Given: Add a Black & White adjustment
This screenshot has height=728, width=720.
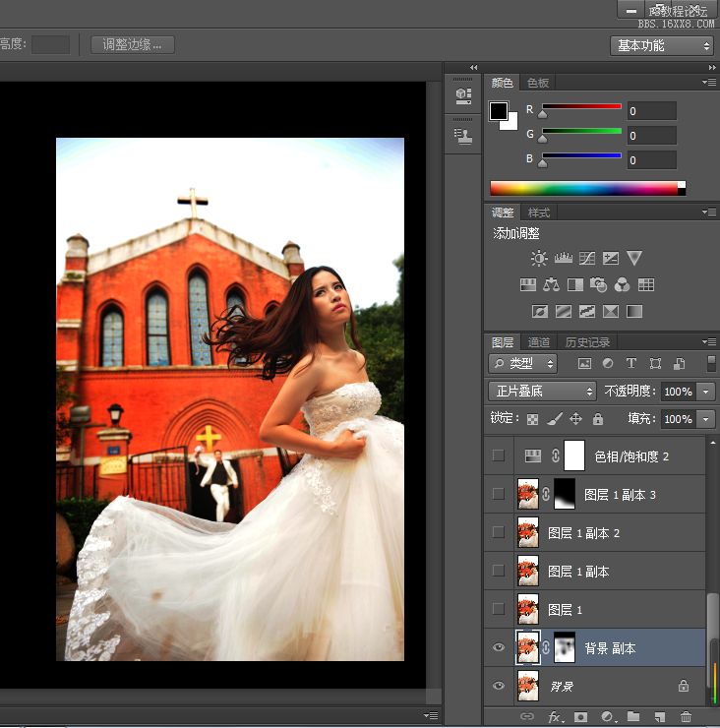Looking at the screenshot, I should (575, 284).
